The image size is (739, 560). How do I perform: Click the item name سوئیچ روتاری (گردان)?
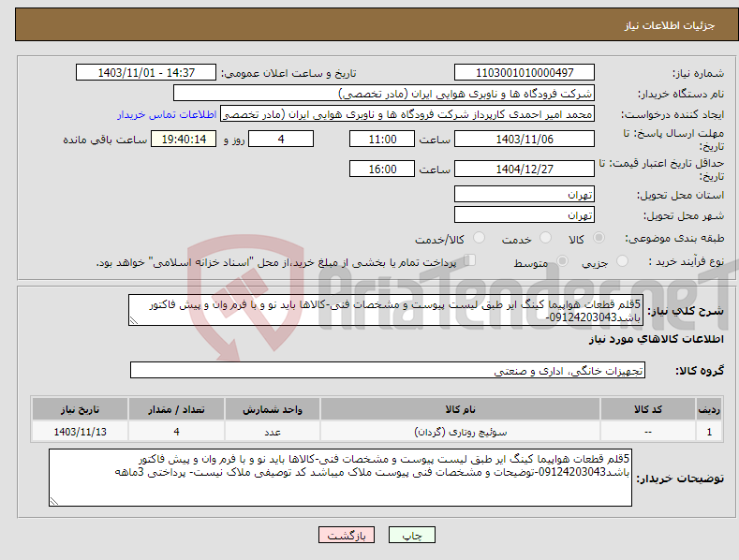(460, 432)
